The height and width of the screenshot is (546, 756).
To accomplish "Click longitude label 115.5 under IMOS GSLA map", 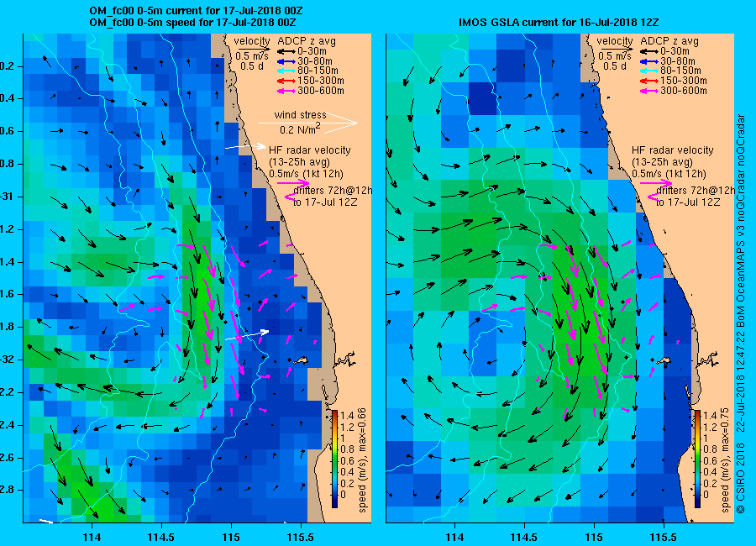I will [x=664, y=537].
